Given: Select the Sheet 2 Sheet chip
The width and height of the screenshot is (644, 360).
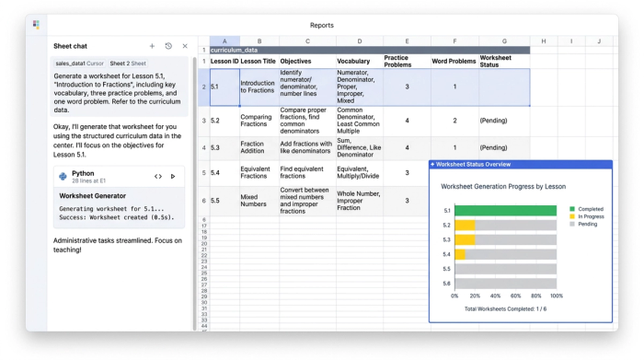Looking at the screenshot, I should [128, 64].
